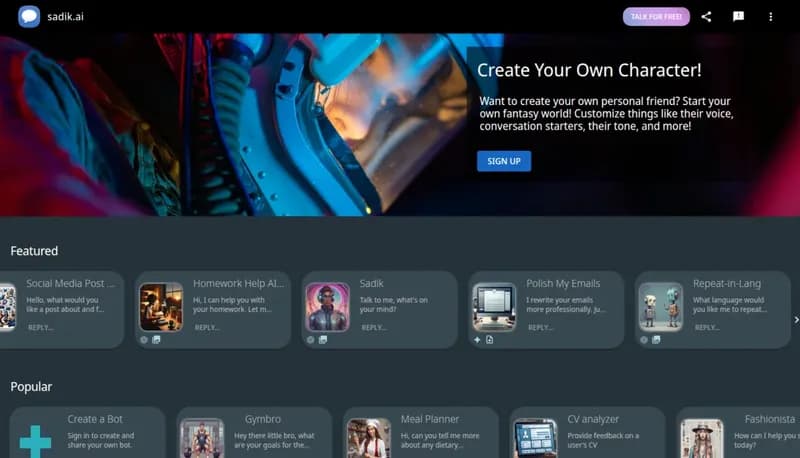Open the Gymbro avatar thumbnail
Image resolution: width=800 pixels, height=458 pixels.
point(202,438)
